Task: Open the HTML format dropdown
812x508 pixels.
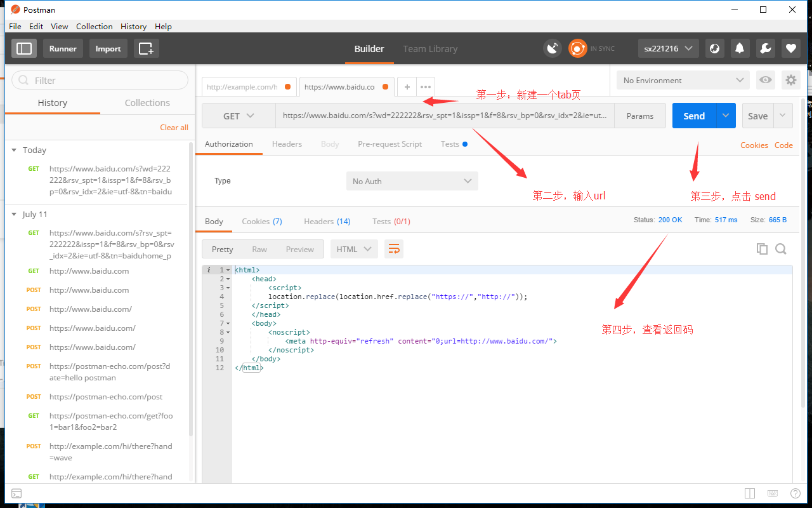Action: [x=354, y=249]
